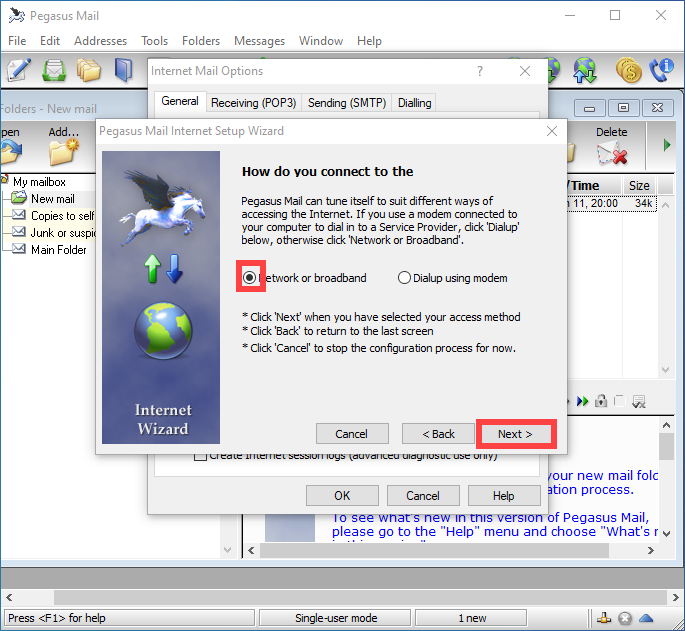685x631 pixels.
Task: Sort messages by Size column
Action: click(x=639, y=185)
